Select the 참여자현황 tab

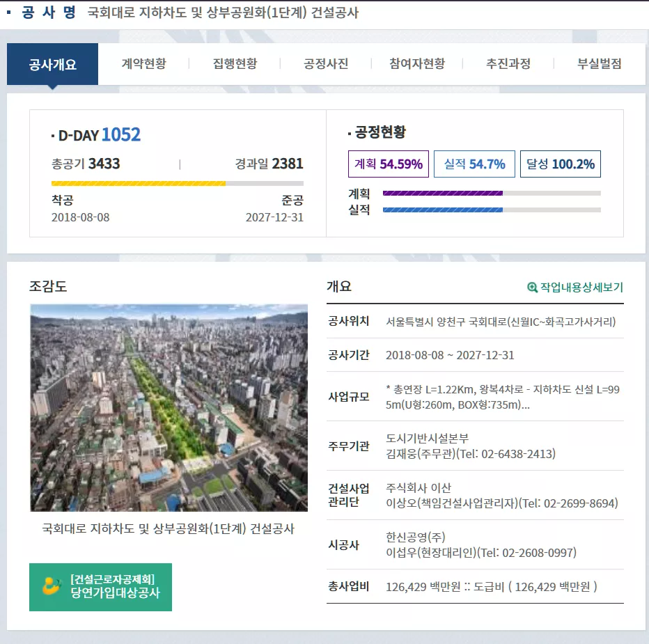point(417,64)
